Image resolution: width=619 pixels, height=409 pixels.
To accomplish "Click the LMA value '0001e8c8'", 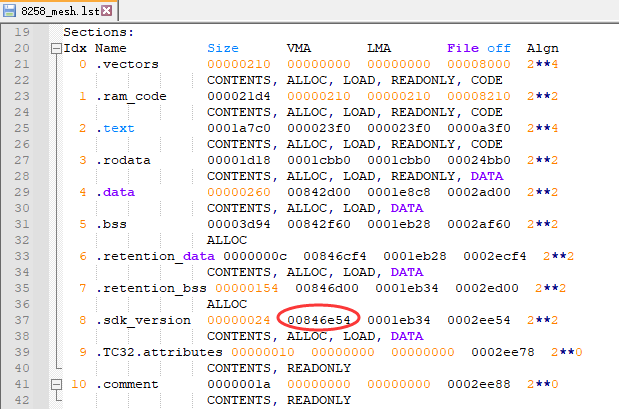I will click(399, 192).
